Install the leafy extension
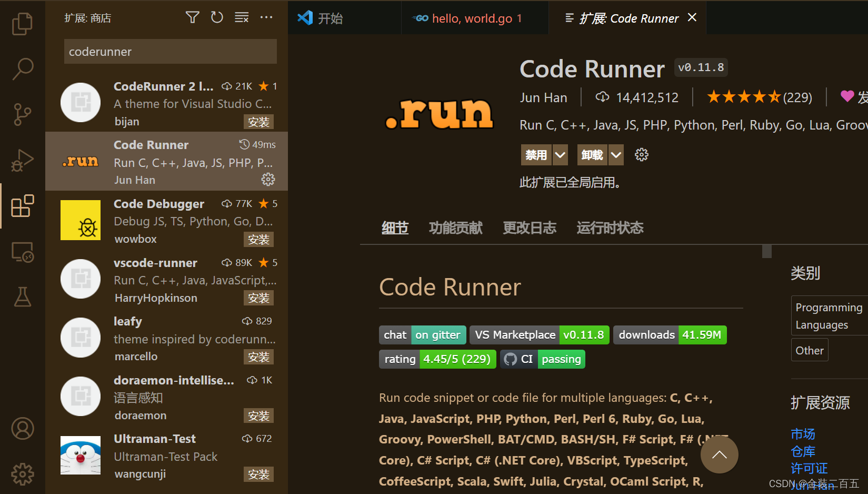Viewport: 868px width, 494px height. (x=258, y=357)
